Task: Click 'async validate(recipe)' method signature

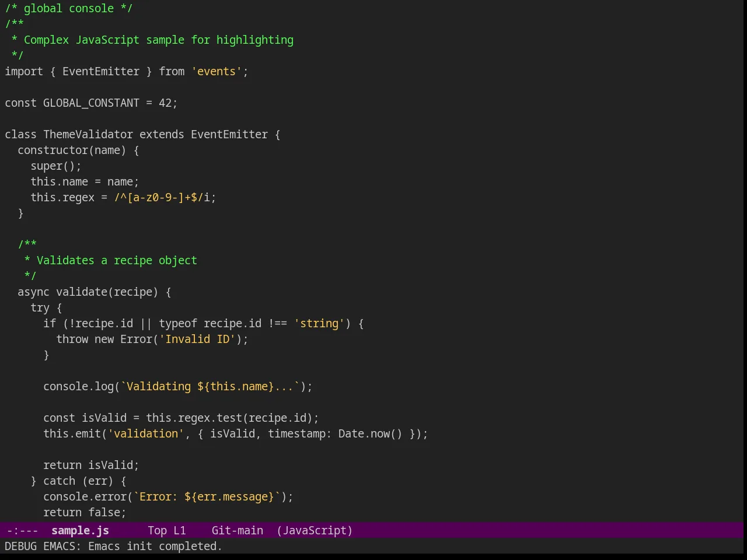Action: pos(88,292)
